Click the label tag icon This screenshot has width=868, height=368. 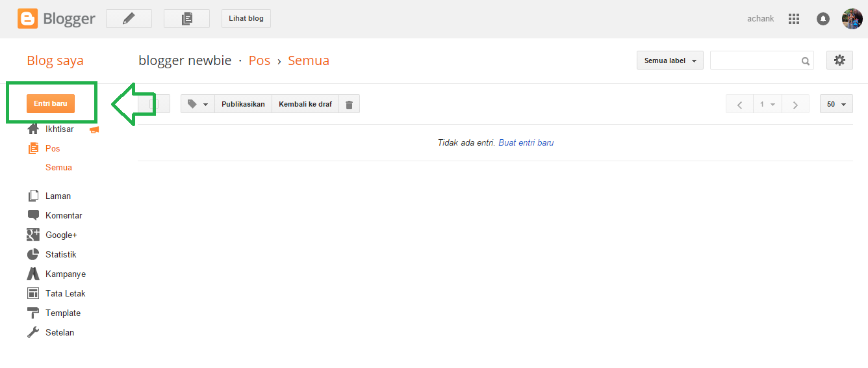(192, 104)
